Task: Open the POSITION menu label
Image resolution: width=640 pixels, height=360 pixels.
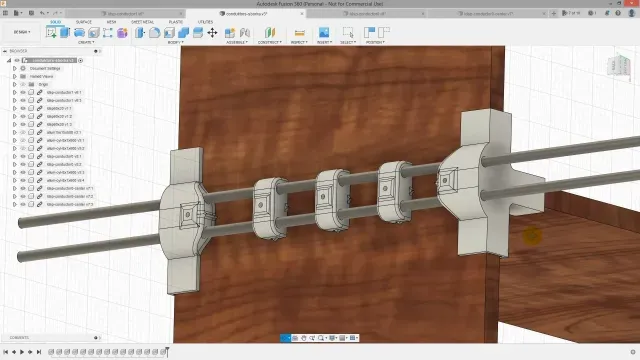Action: pyautogui.click(x=375, y=42)
